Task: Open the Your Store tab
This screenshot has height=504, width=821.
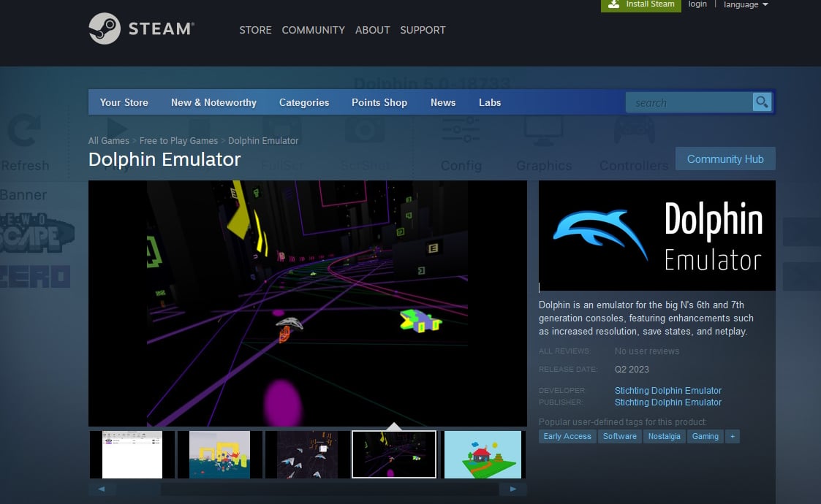Action: [x=124, y=102]
